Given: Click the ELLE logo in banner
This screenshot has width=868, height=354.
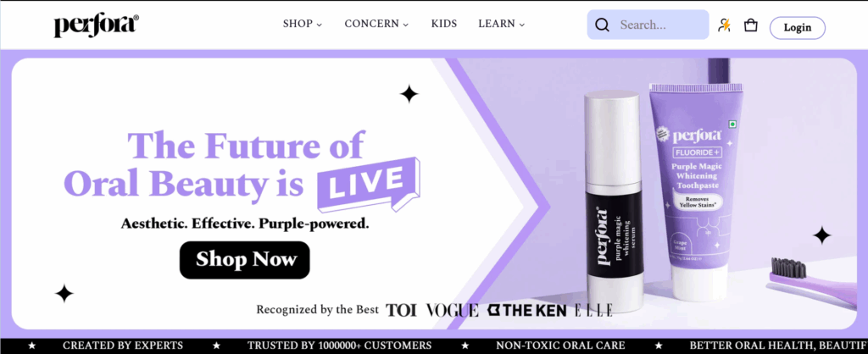Looking at the screenshot, I should coord(593,310).
